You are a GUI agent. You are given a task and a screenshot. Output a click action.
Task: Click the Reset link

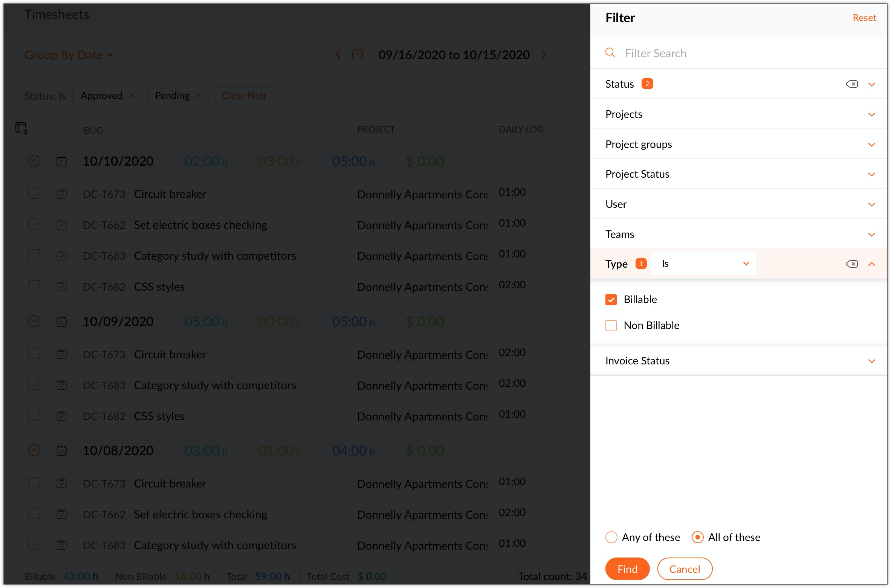point(864,18)
